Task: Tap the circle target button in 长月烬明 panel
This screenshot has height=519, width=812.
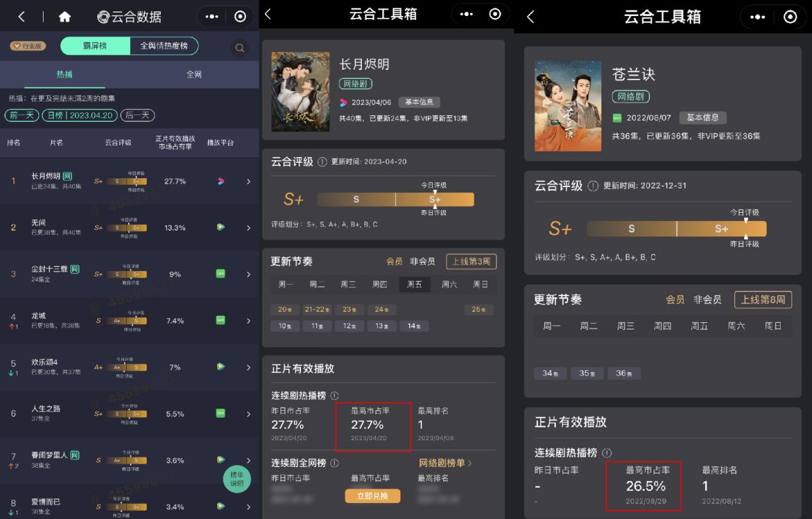Action: click(495, 14)
